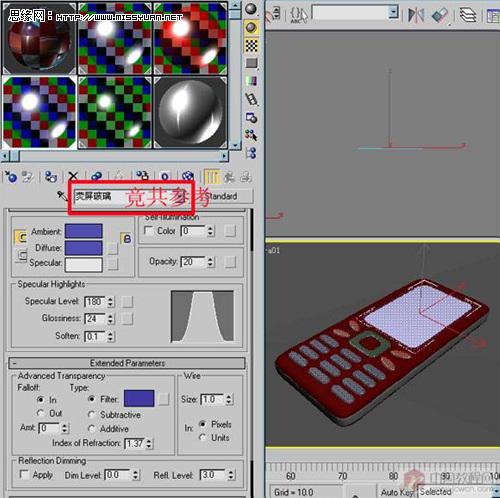This screenshot has width=500, height=498.
Task: Toggle the Show End Result icon
Action: pos(212,177)
